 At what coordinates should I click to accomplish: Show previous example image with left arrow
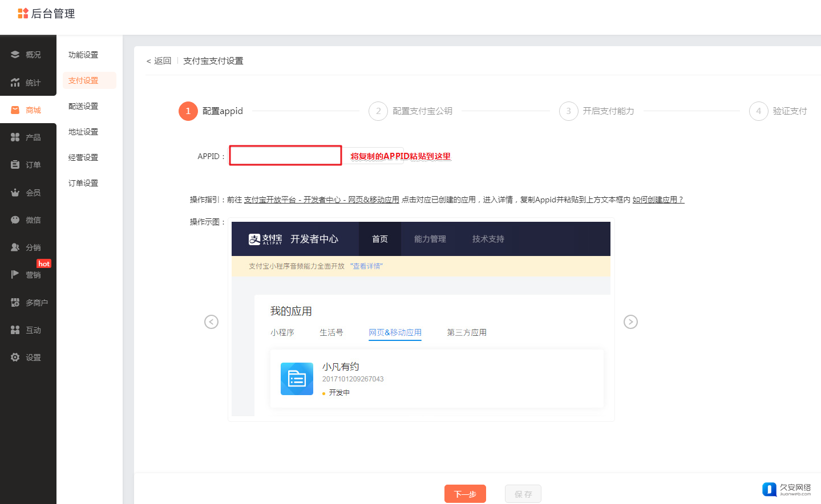coord(211,322)
